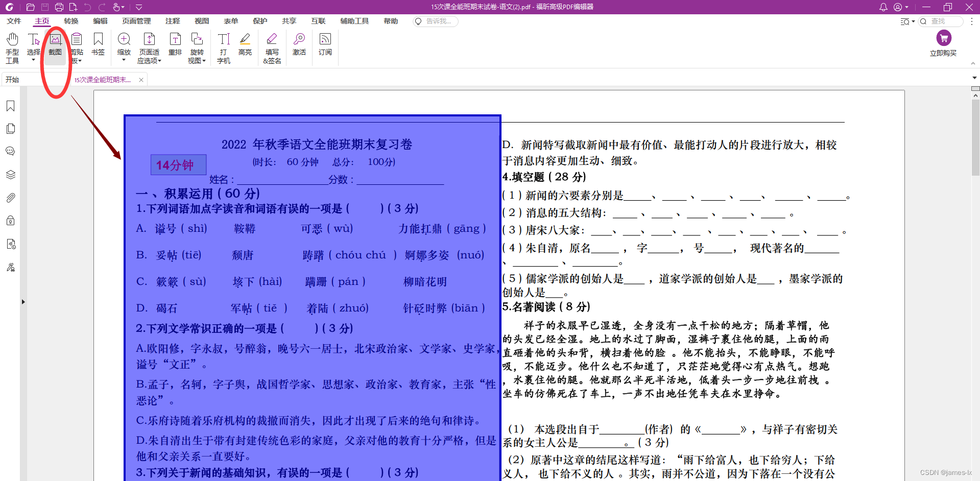Select the Typewriter (打字机) tool

click(223, 46)
